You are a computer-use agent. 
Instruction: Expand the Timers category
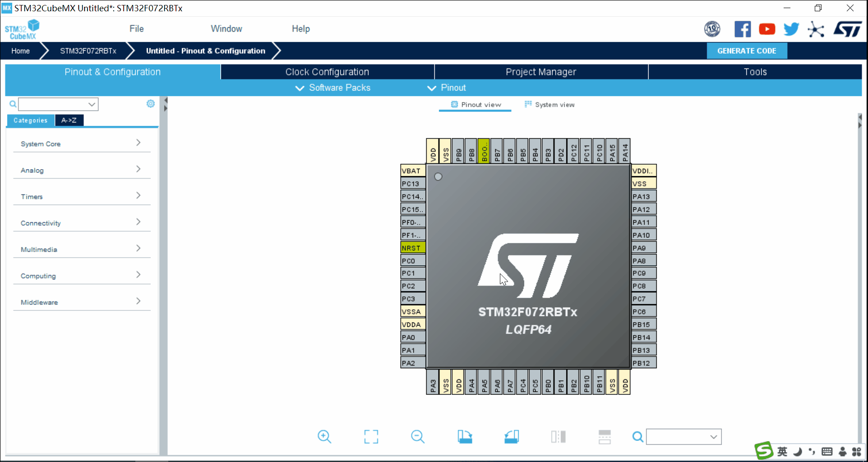tap(82, 196)
